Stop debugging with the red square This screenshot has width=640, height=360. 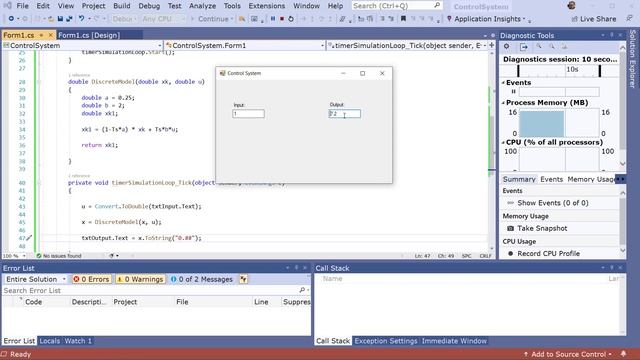(x=282, y=19)
